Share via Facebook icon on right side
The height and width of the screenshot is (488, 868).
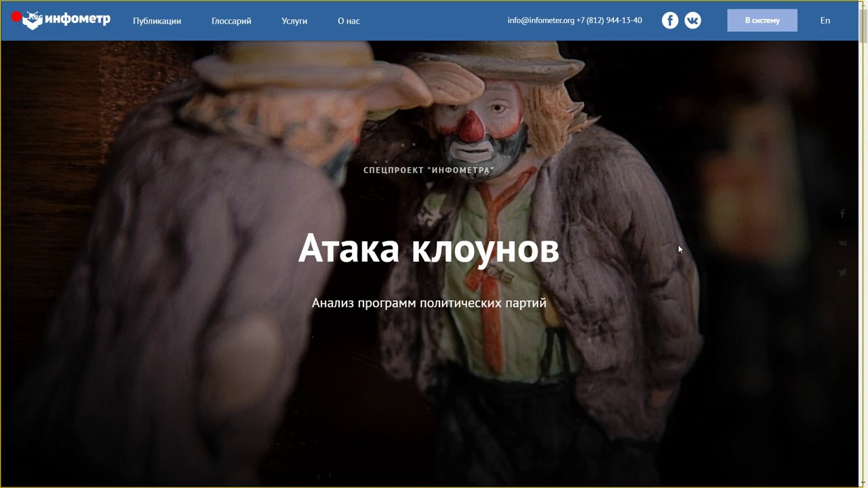842,213
